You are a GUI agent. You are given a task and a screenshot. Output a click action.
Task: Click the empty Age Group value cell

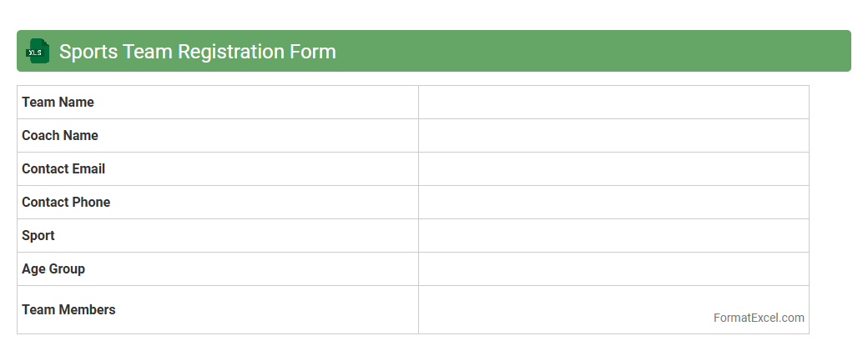(613, 269)
